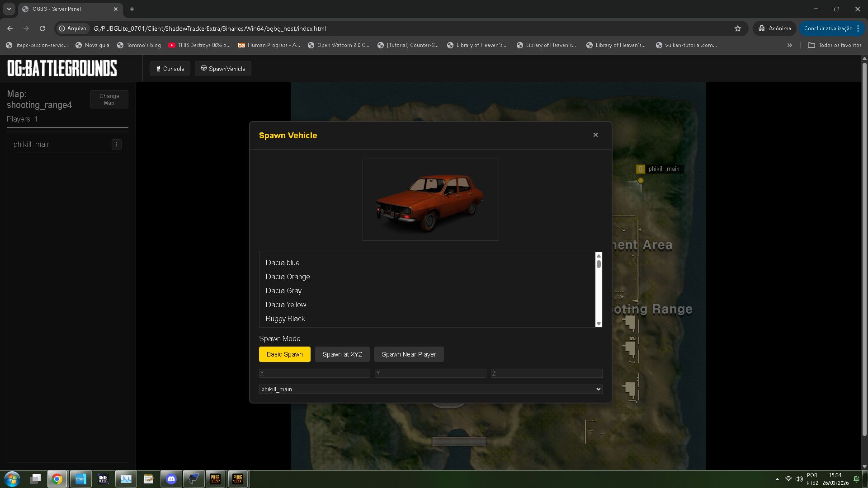Click phikill_main player marker on map
This screenshot has height=488, width=868.
[x=641, y=180]
